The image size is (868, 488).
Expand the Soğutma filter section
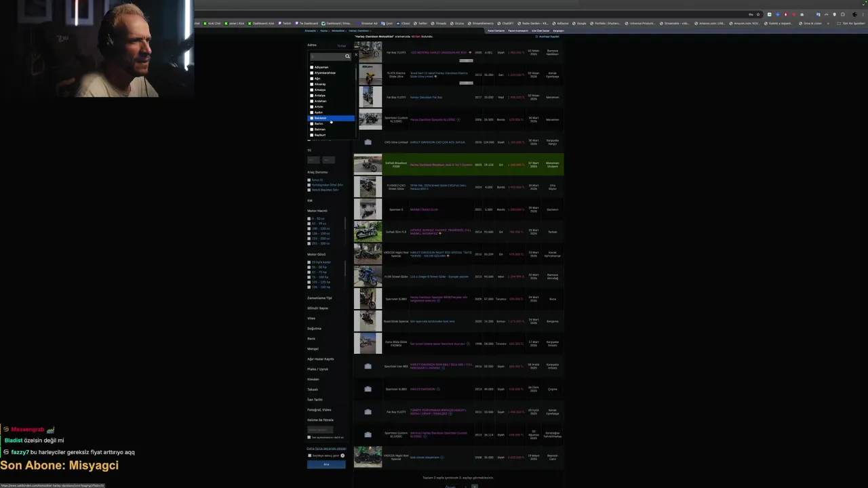(314, 329)
